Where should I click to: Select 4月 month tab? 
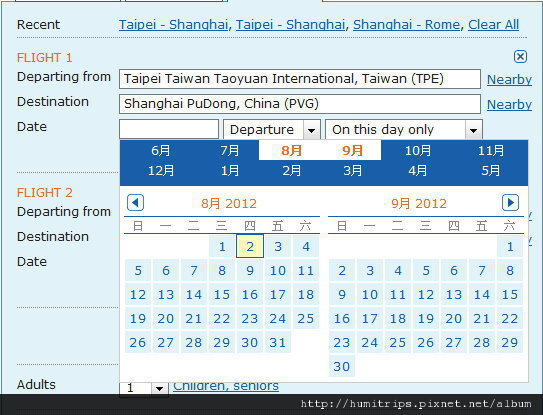[x=418, y=171]
